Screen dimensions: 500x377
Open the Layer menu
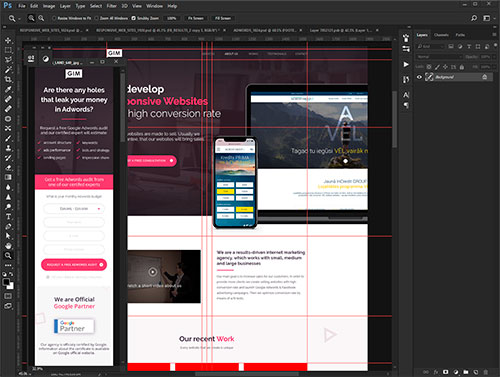(x=65, y=6)
